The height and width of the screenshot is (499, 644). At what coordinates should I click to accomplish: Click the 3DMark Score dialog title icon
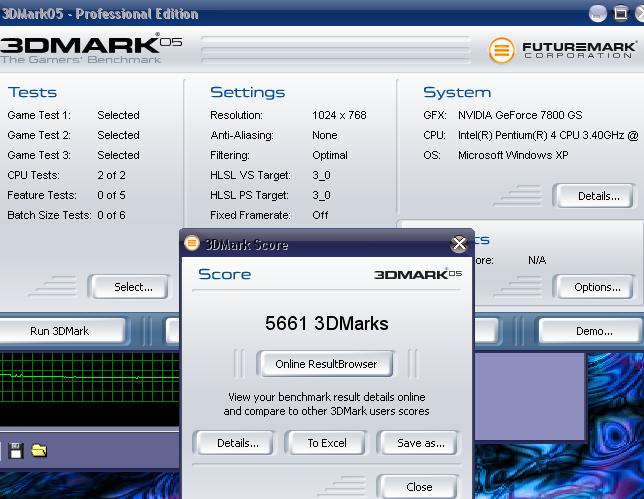[194, 243]
